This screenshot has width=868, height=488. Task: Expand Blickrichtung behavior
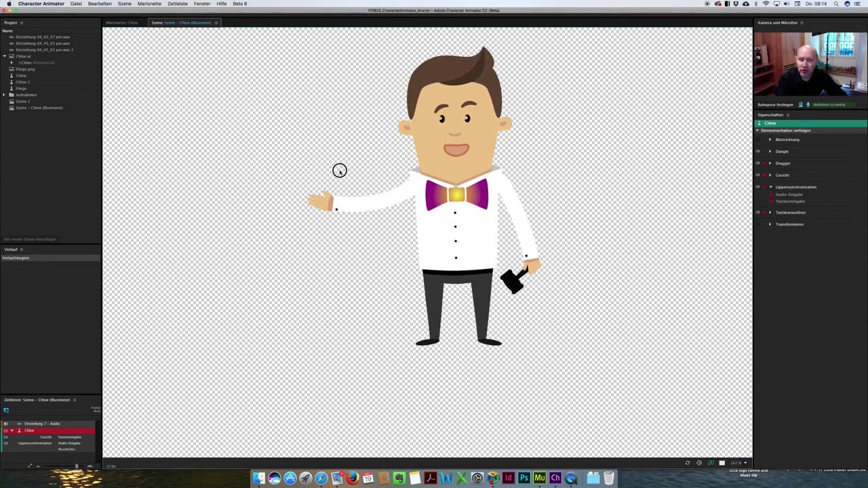[770, 140]
